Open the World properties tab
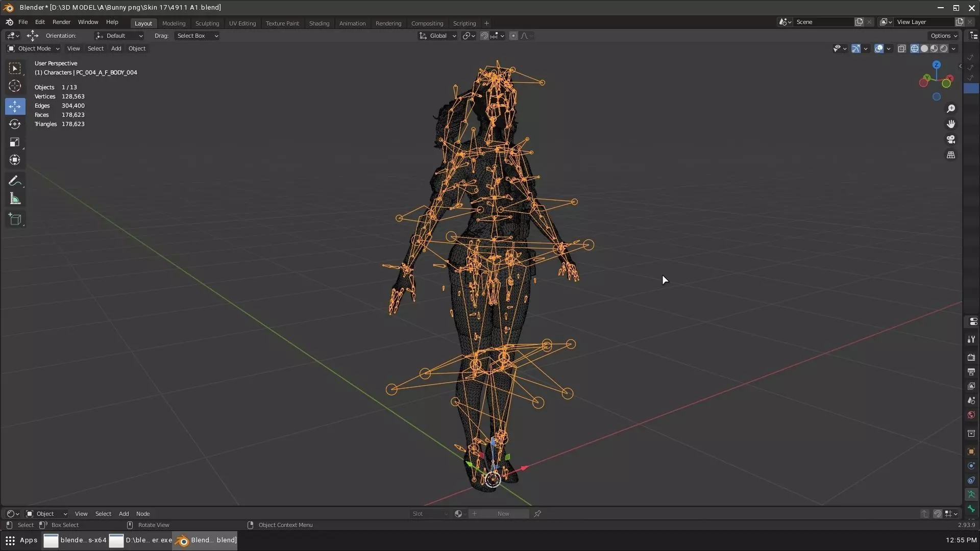This screenshot has height=551, width=980. [971, 415]
